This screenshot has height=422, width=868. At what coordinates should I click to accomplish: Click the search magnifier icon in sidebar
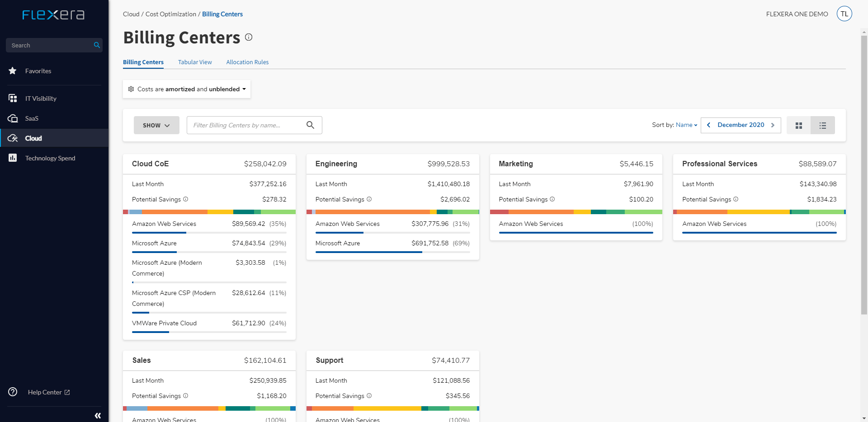click(x=97, y=45)
